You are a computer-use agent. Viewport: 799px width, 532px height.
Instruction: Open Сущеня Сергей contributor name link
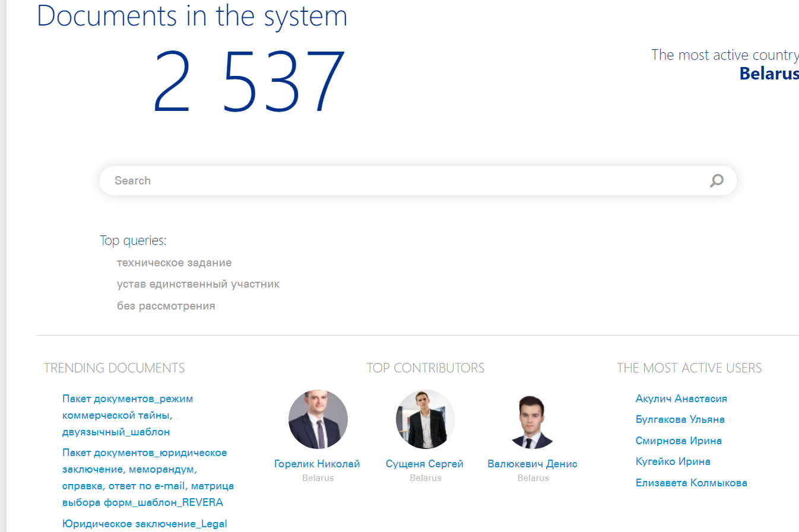tap(424, 464)
